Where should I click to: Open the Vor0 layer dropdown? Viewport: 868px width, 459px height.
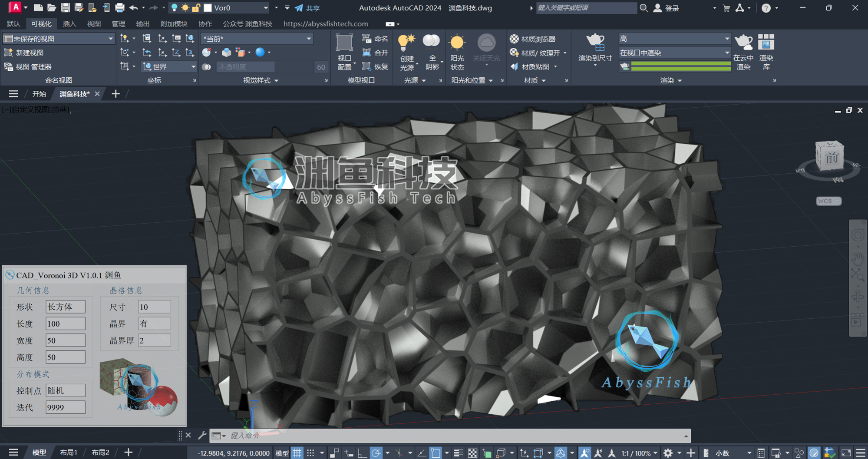coord(266,8)
